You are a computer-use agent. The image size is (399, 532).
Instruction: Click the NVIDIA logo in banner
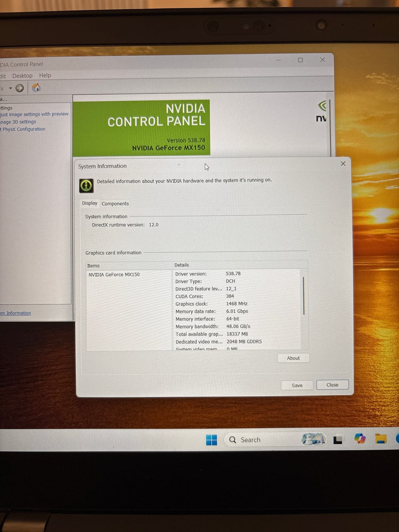(x=322, y=111)
